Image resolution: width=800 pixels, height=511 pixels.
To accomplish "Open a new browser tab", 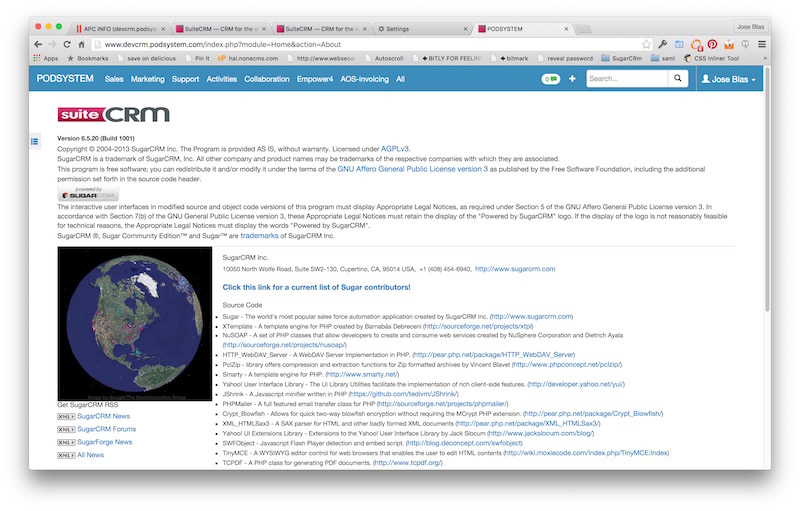I will click(583, 29).
